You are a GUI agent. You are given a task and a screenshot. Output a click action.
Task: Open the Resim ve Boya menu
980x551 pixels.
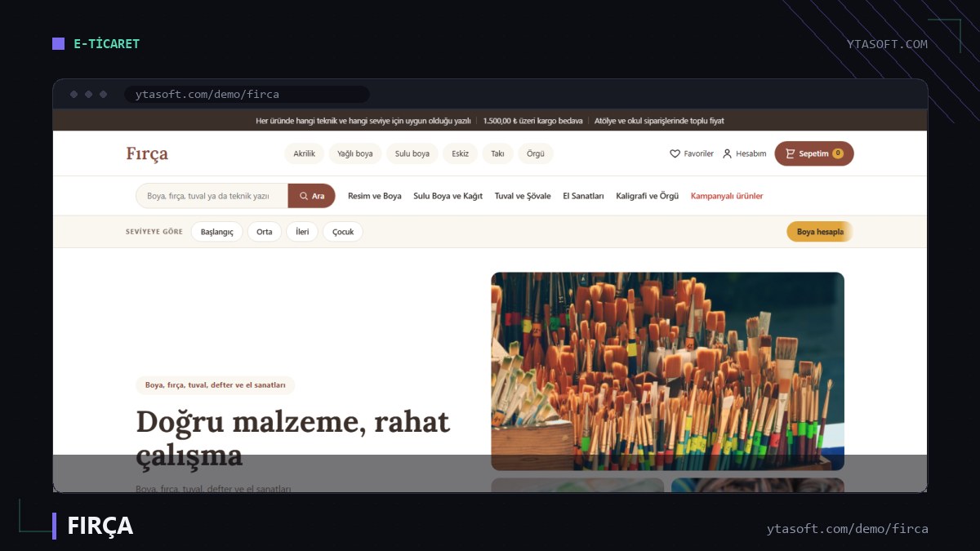[x=375, y=196]
